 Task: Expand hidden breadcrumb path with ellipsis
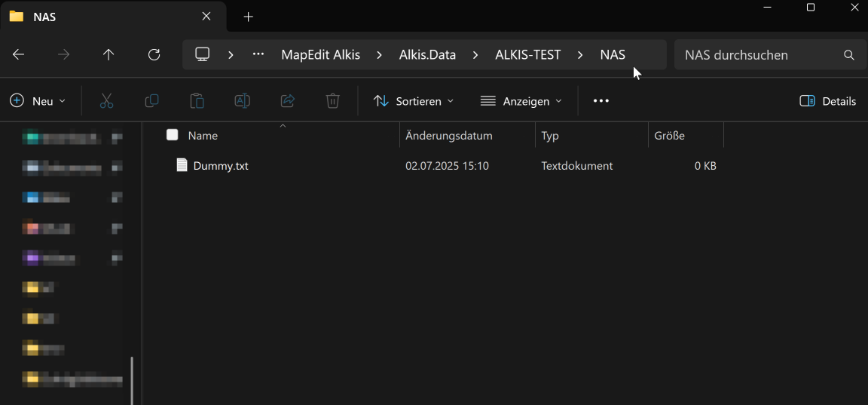pyautogui.click(x=258, y=54)
